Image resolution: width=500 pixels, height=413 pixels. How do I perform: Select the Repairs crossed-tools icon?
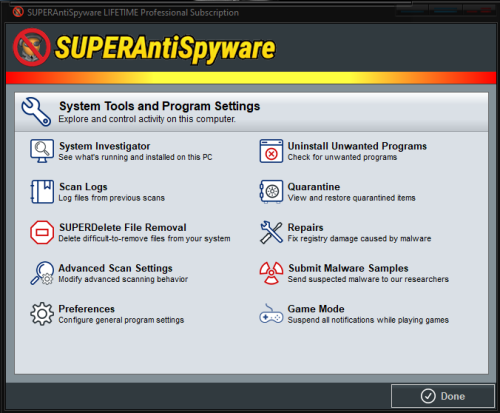click(x=271, y=232)
